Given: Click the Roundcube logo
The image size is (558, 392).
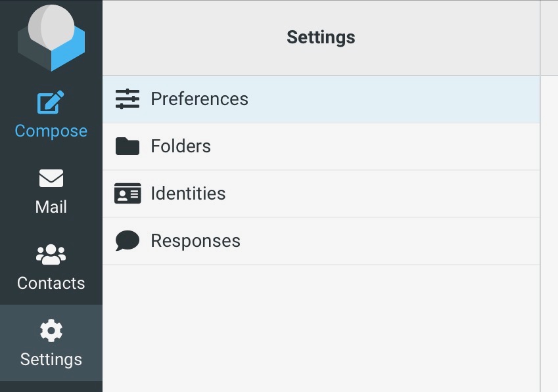Looking at the screenshot, I should [x=51, y=37].
